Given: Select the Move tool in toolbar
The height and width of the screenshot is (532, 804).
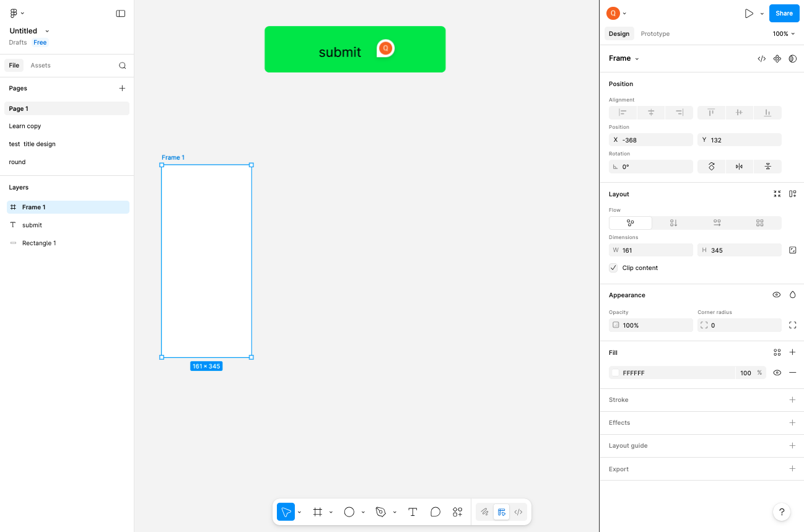Looking at the screenshot, I should tap(286, 512).
